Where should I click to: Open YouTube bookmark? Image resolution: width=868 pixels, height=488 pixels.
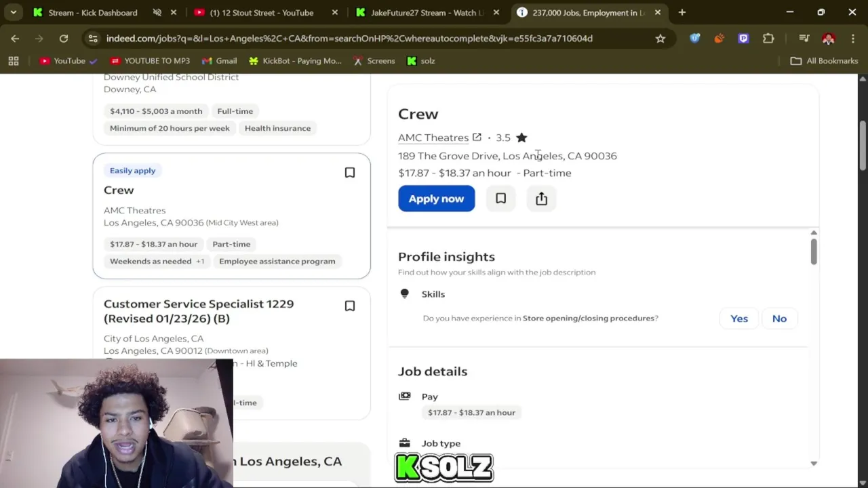(x=68, y=61)
